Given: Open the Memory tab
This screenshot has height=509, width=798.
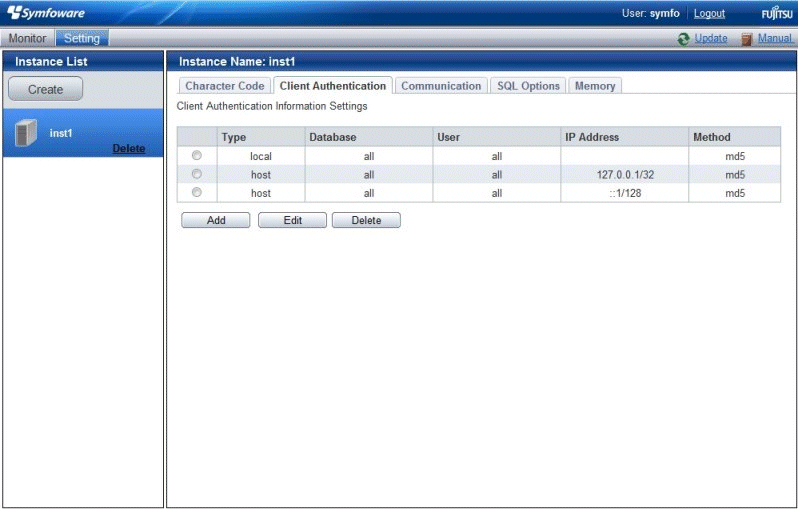Looking at the screenshot, I should tap(595, 86).
